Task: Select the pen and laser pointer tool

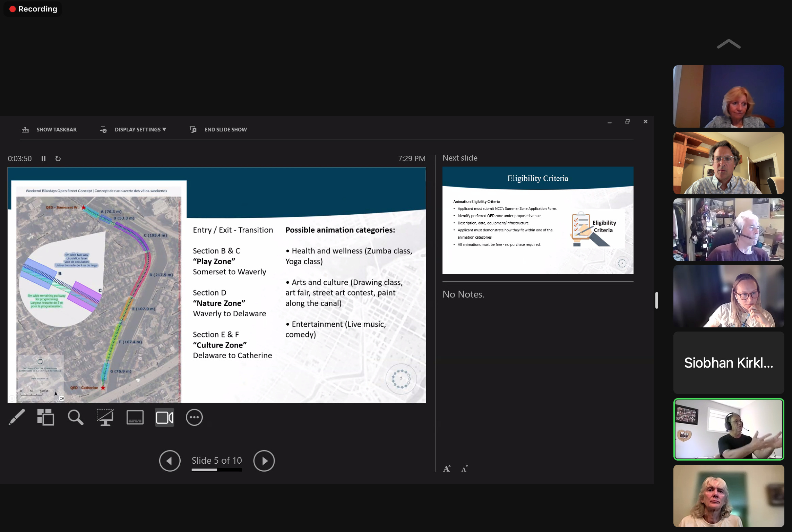Action: coord(16,417)
